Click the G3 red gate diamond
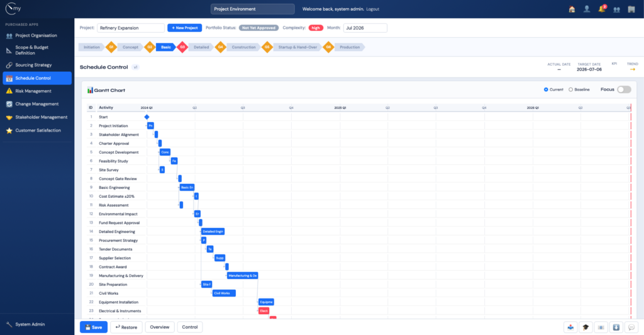644x335 pixels. [x=182, y=47]
